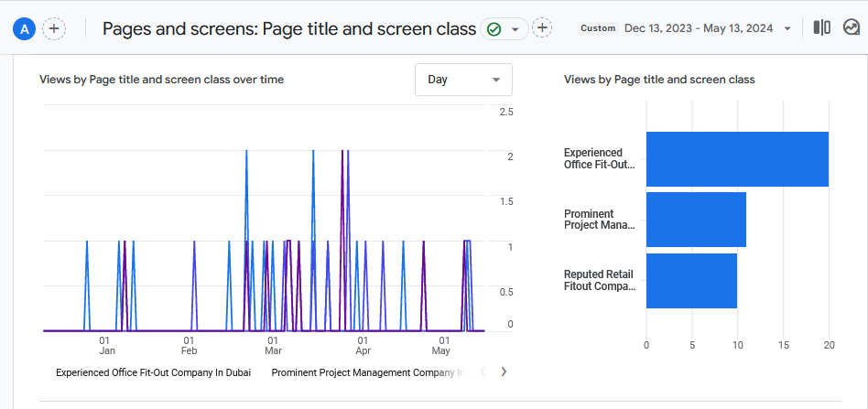Select the Prominent Project Management bar
Image resolution: width=868 pixels, height=409 pixels.
point(696,220)
